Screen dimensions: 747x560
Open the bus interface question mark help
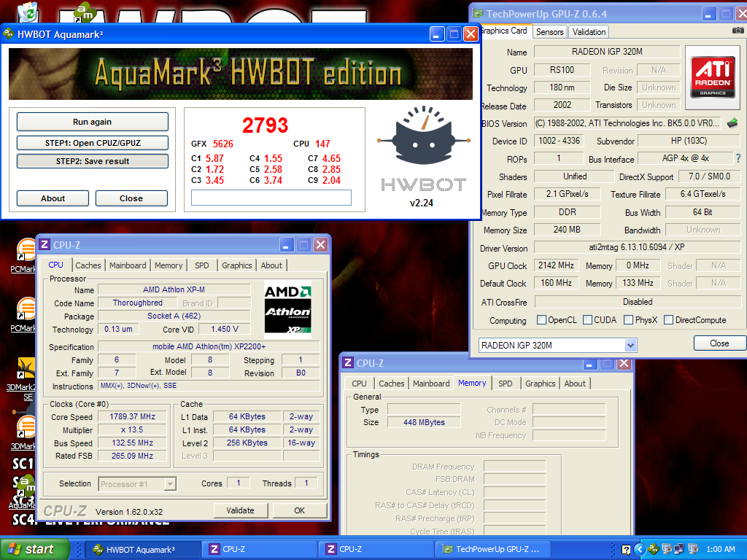coord(738,158)
